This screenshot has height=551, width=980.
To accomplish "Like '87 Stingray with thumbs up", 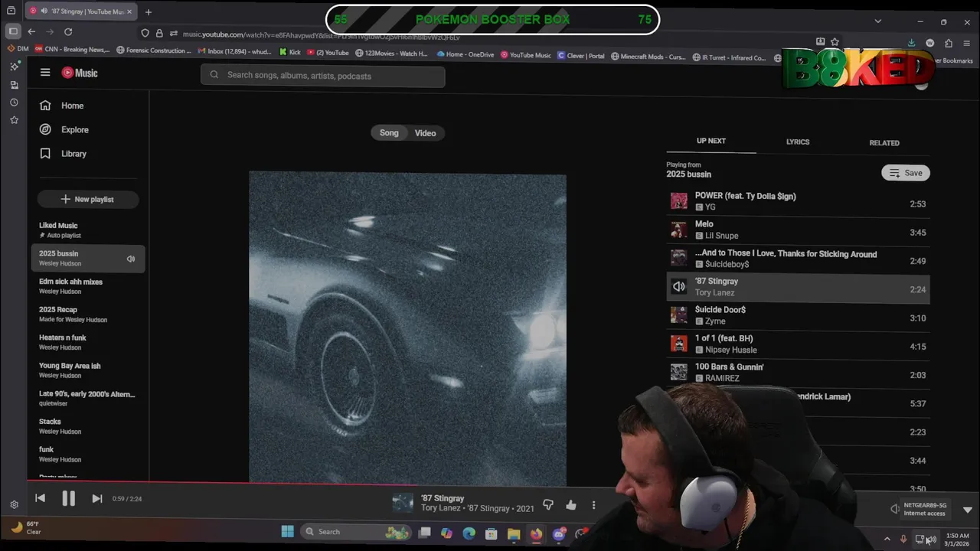I will click(571, 505).
